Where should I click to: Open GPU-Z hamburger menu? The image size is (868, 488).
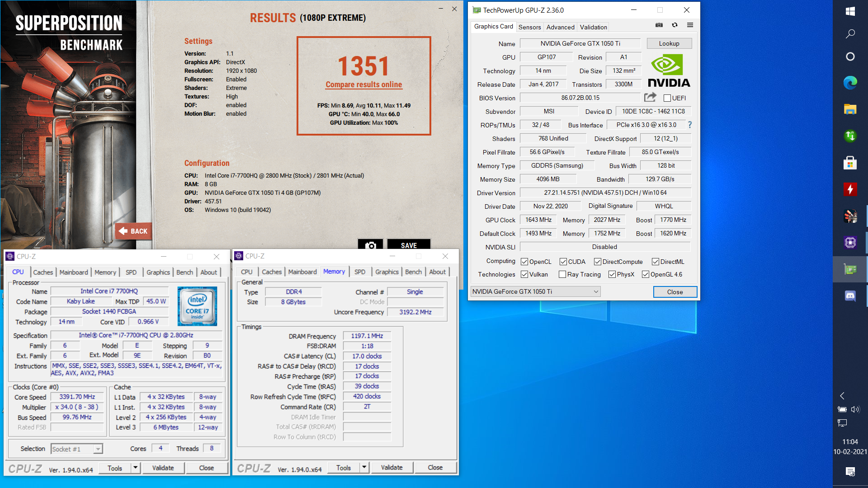coord(690,25)
